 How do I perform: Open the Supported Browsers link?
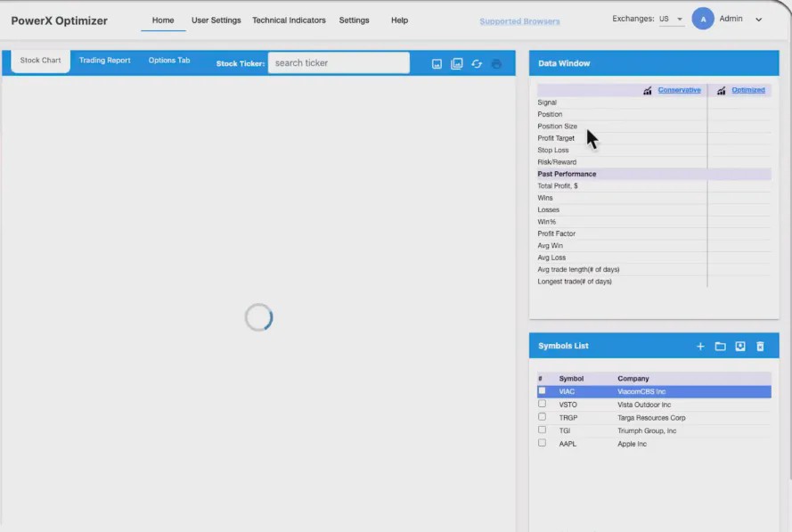pos(519,21)
